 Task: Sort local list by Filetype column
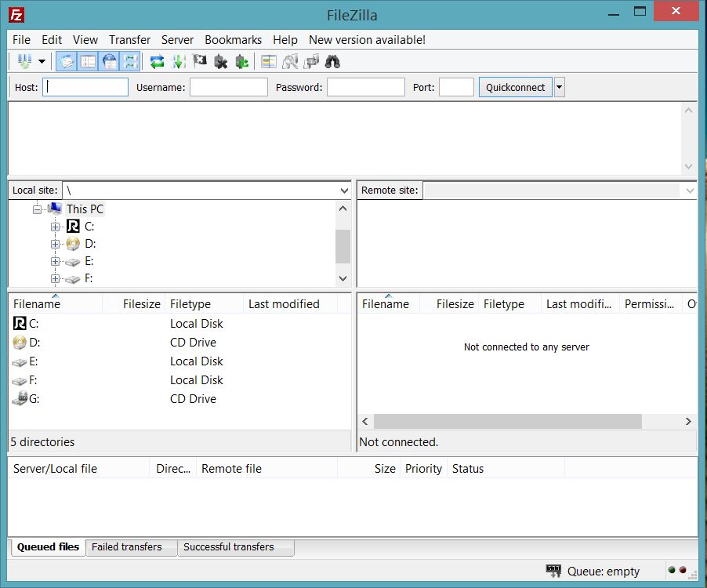tap(205, 304)
